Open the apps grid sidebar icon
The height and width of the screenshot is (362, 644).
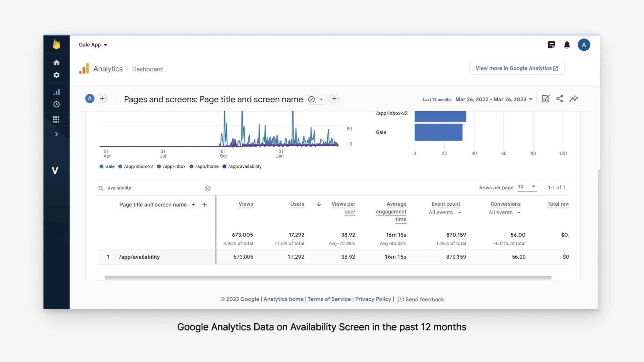pos(56,119)
